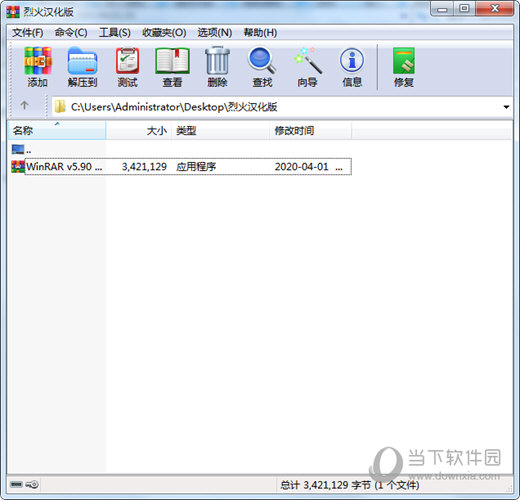Screen dimensions: 520x500
Task: Sort by the 类型 column header
Action: (x=221, y=130)
